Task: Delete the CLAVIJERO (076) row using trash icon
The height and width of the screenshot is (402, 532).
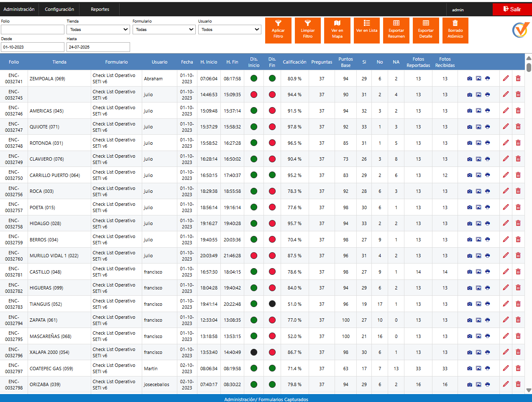Action: point(518,159)
